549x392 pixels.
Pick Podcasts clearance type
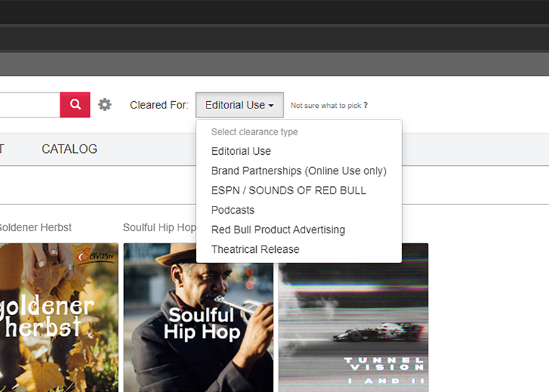(x=299, y=210)
